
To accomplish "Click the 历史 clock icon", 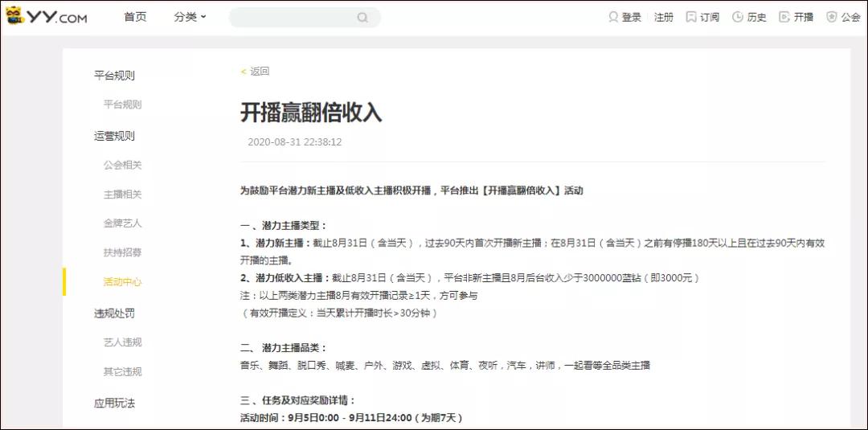I will pos(737,17).
